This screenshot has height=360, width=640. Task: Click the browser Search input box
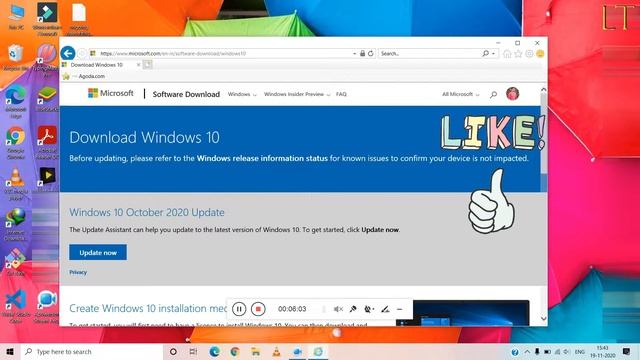(430, 53)
